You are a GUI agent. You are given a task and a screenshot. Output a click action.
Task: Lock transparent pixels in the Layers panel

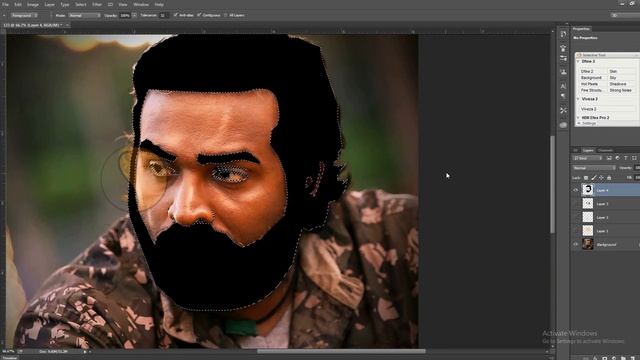coord(586,178)
